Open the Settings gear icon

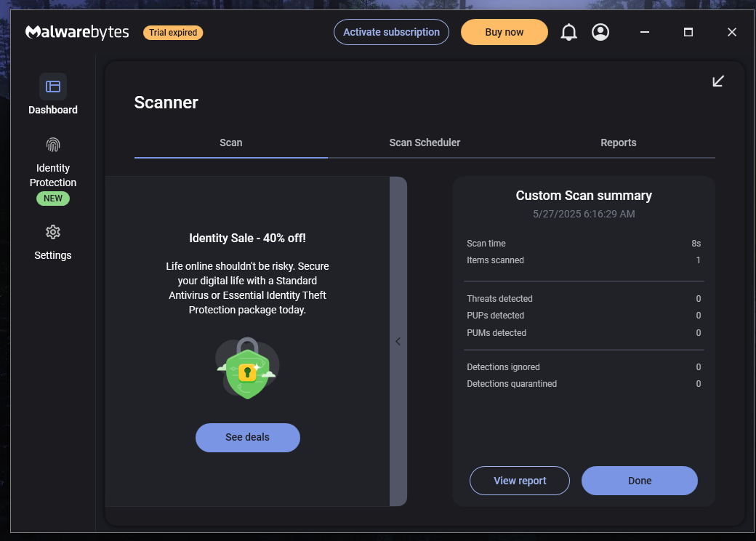click(53, 233)
